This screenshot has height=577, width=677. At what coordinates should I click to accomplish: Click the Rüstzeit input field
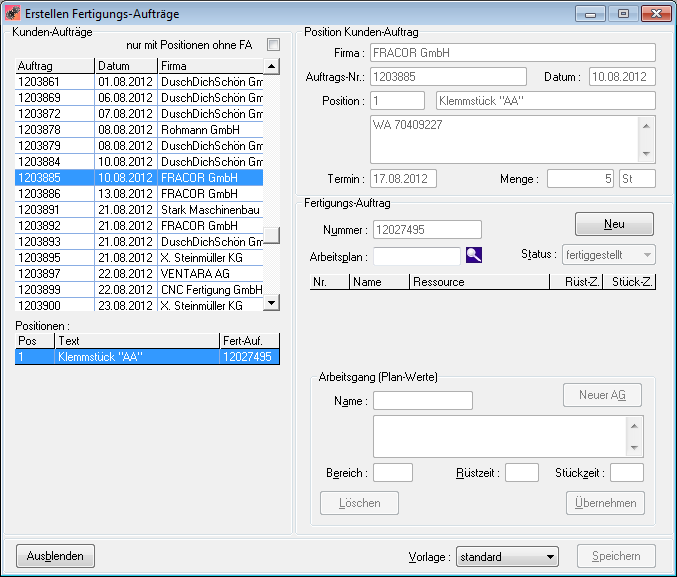tap(521, 472)
